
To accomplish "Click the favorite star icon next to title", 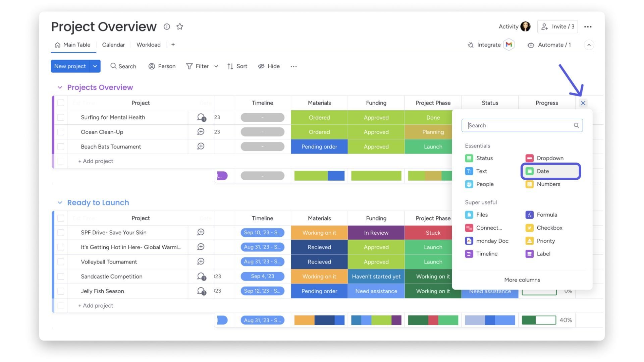I will coord(180,27).
